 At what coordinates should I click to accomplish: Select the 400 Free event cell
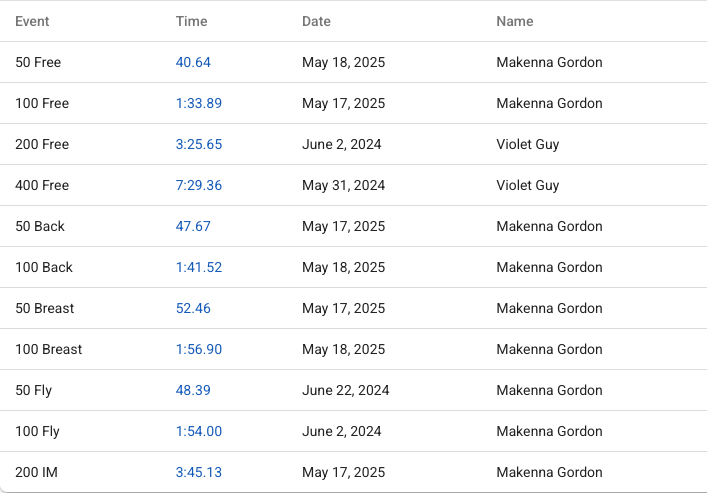click(42, 185)
